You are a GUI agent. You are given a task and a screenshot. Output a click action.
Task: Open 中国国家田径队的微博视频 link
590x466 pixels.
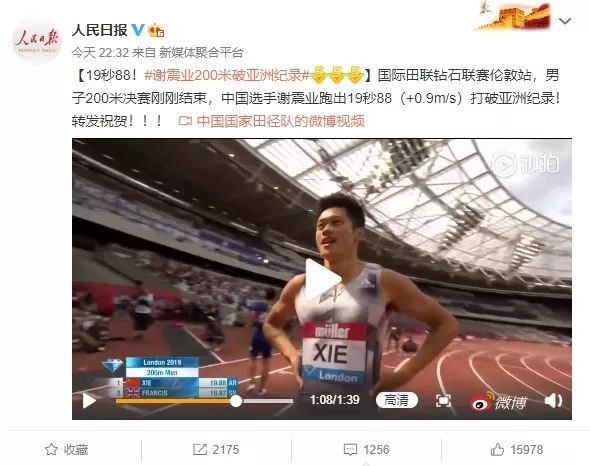272,121
